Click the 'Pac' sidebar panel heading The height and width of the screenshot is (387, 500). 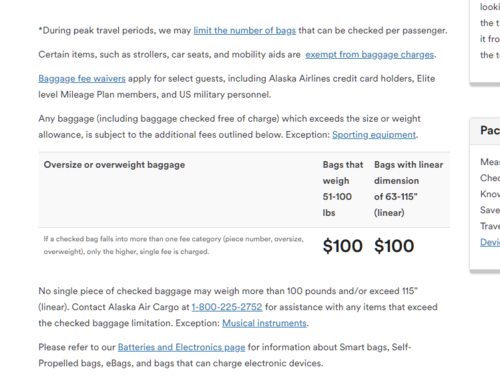point(490,130)
